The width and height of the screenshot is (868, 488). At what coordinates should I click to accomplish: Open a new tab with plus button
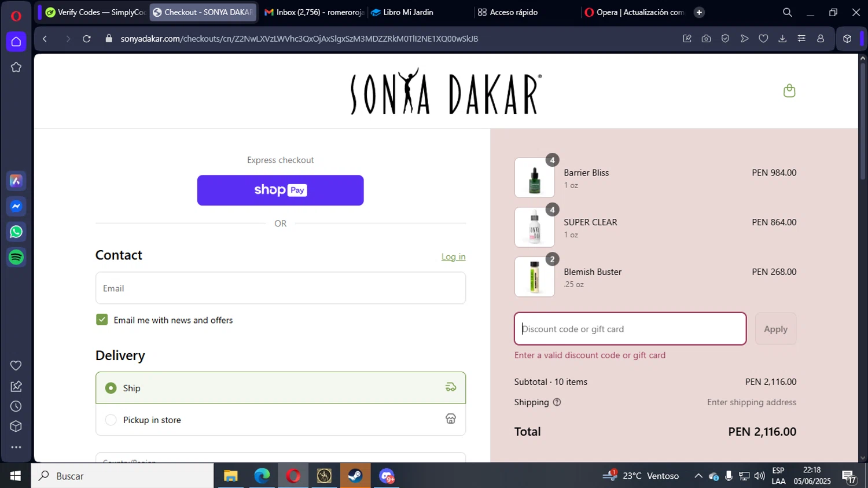click(699, 12)
